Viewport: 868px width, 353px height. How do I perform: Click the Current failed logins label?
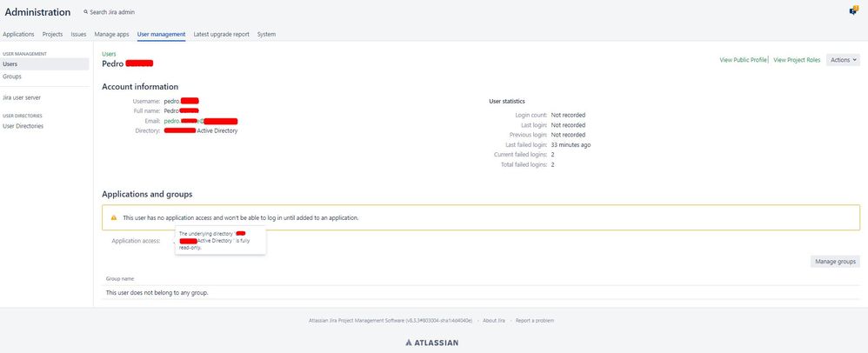(520, 155)
